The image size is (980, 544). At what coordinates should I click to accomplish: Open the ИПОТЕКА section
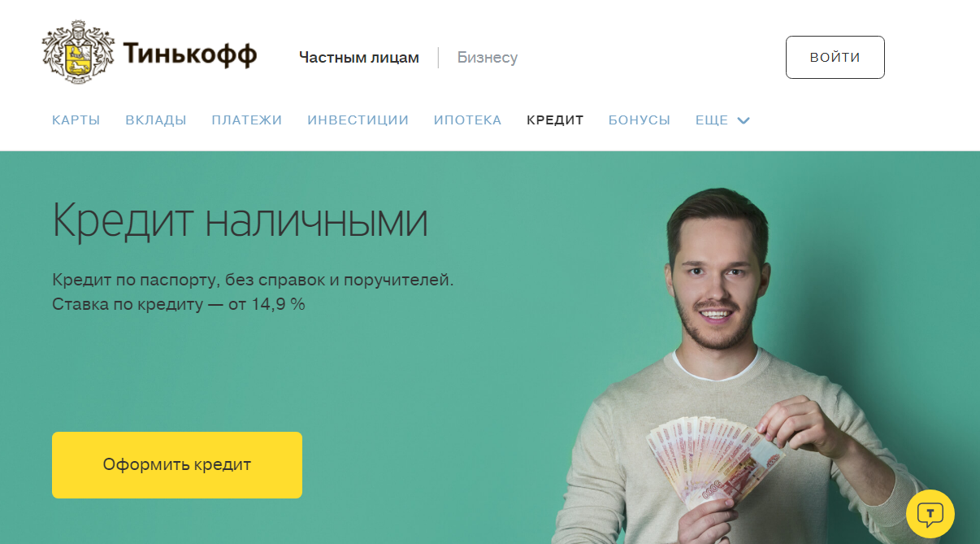[468, 120]
